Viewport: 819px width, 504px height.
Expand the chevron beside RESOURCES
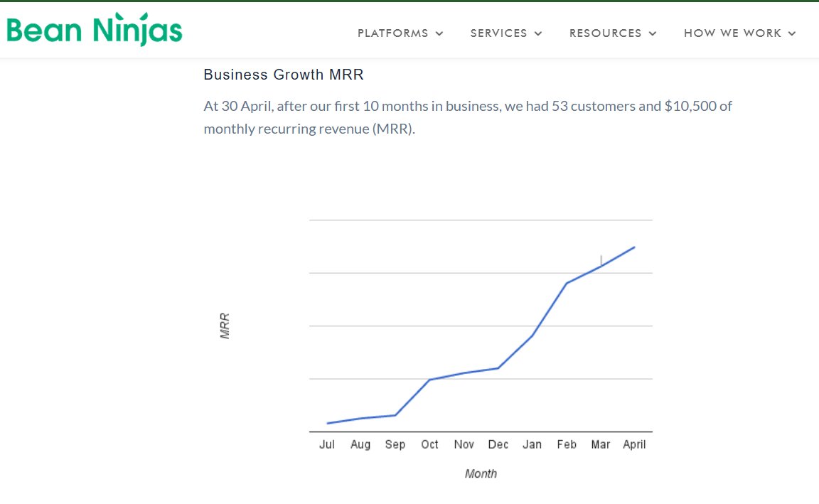click(x=653, y=33)
